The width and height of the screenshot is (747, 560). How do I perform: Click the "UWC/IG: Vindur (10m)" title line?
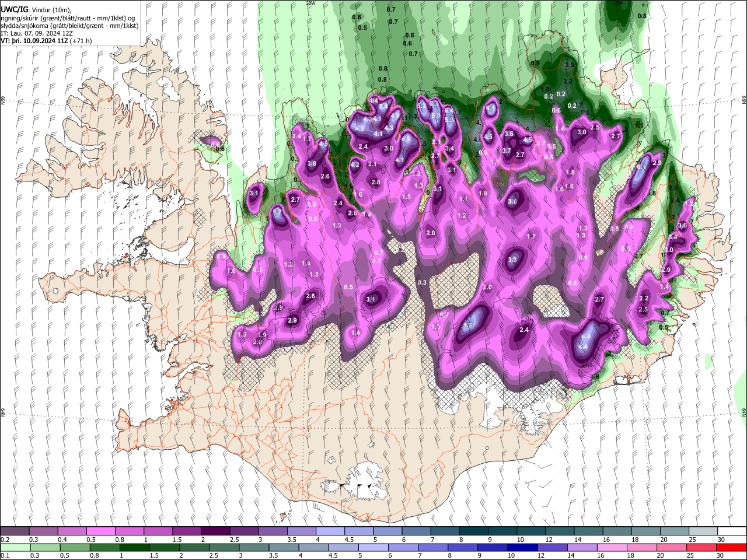pos(36,10)
